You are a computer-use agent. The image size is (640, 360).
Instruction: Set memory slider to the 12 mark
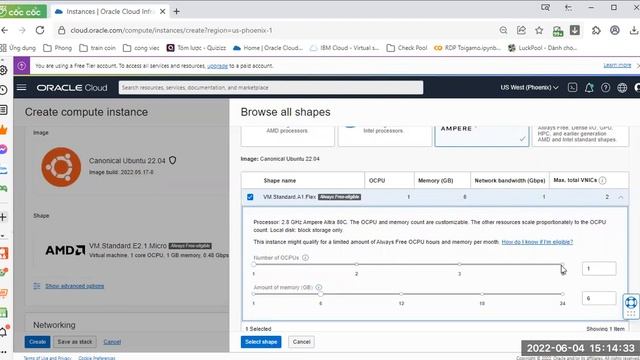[x=401, y=294]
